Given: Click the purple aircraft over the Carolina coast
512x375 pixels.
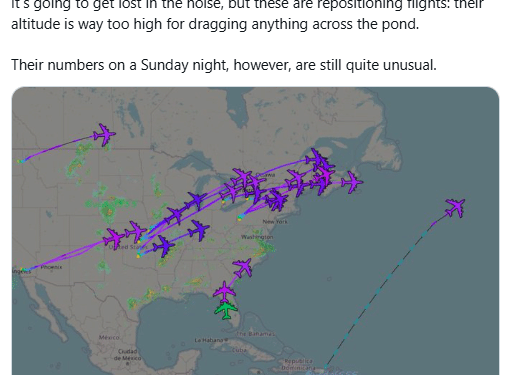Looking at the screenshot, I should [x=243, y=267].
